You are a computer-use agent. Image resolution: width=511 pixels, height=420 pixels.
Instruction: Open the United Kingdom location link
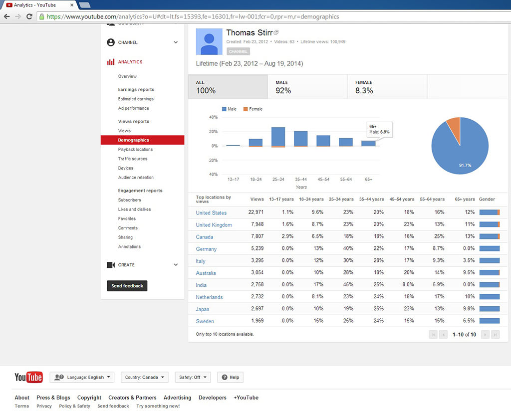point(214,225)
